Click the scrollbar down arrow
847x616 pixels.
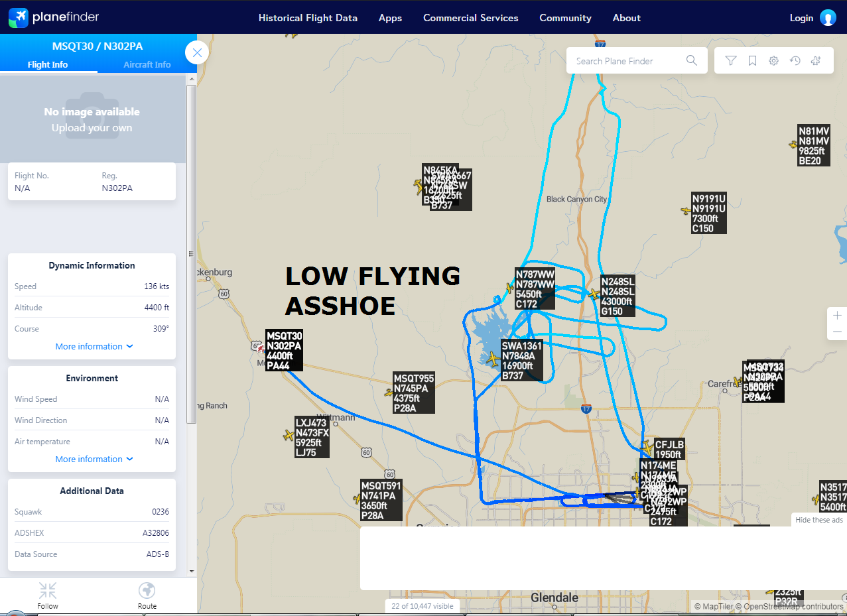point(192,571)
